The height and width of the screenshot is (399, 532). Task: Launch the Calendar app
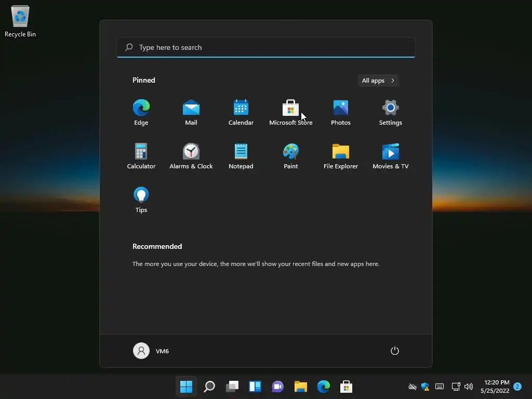point(241,112)
